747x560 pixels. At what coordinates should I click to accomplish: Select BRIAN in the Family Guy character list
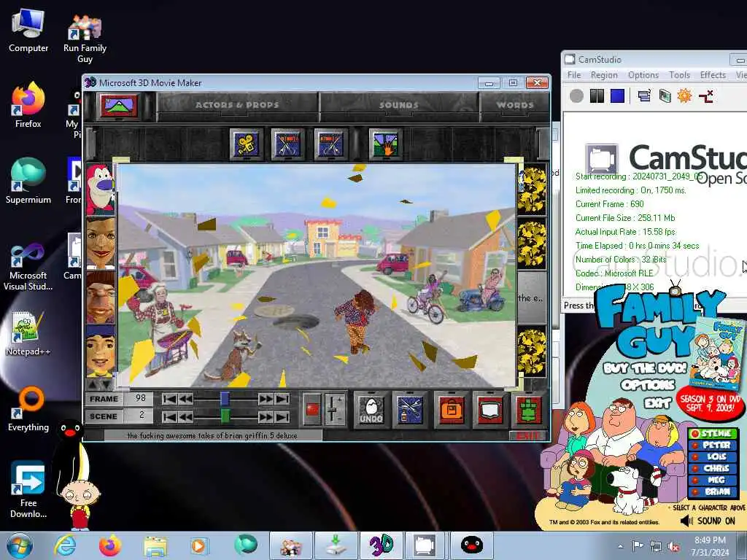[x=713, y=492]
